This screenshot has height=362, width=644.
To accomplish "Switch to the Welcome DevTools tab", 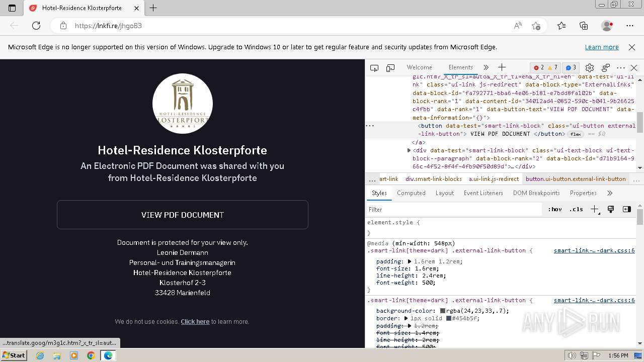I will pos(419,67).
